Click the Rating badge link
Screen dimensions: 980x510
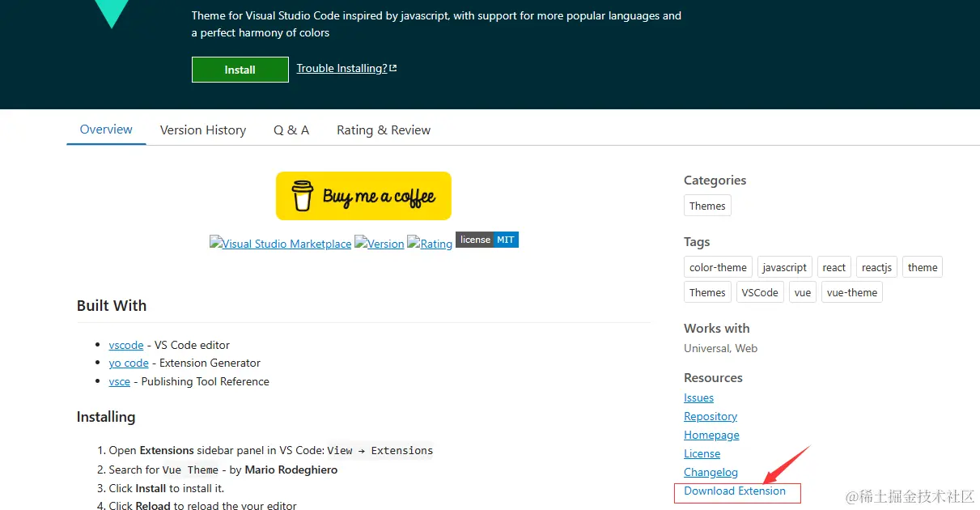click(430, 244)
